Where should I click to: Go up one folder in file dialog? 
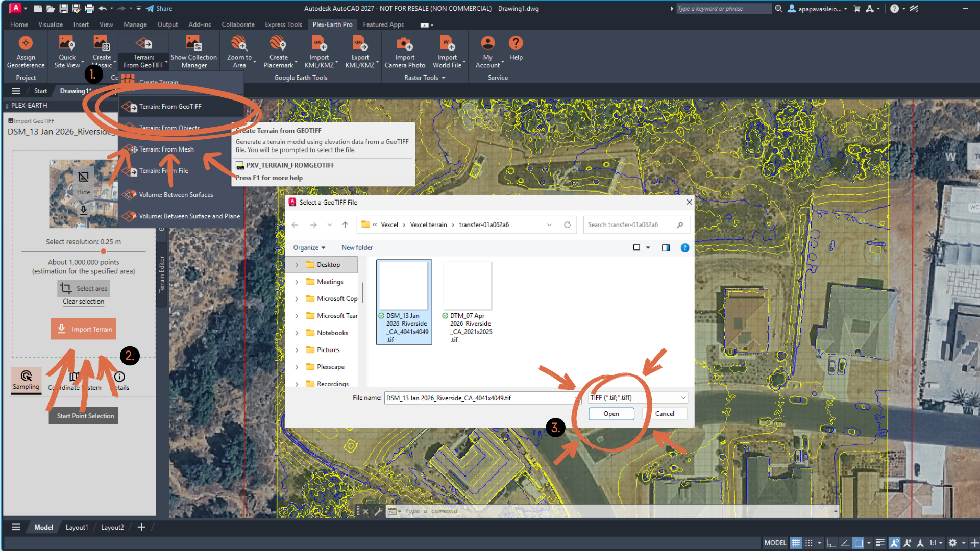345,224
